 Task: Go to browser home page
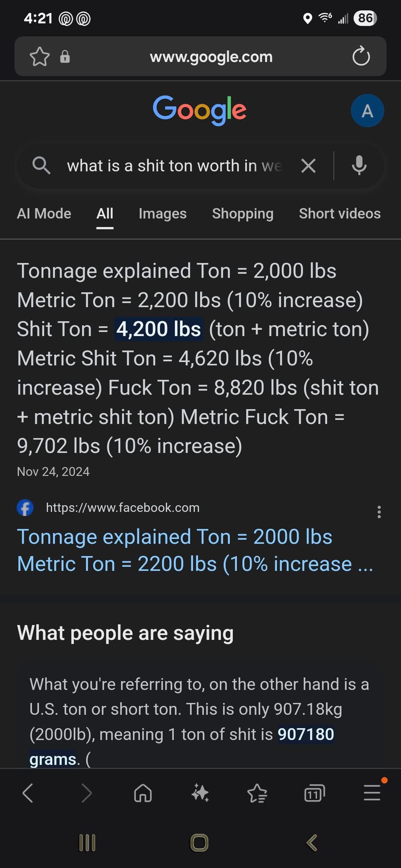(143, 793)
